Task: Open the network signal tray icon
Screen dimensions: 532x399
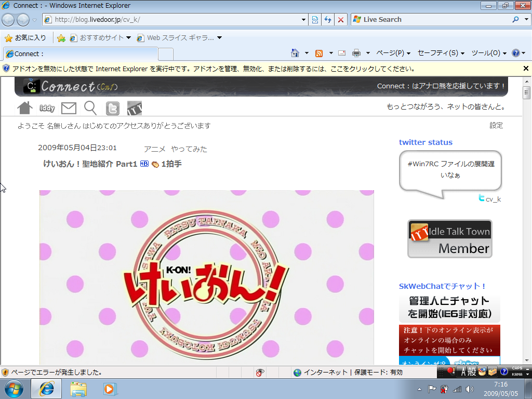Action: tap(457, 389)
